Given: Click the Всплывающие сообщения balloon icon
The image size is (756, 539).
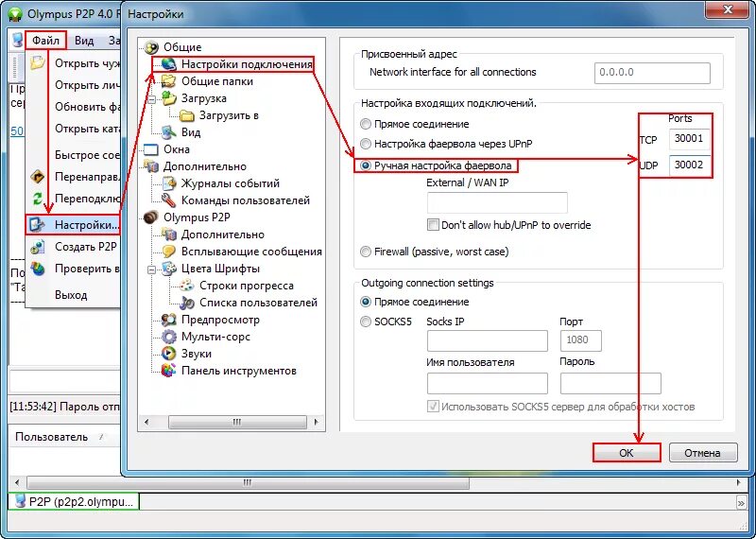Looking at the screenshot, I should [169, 252].
